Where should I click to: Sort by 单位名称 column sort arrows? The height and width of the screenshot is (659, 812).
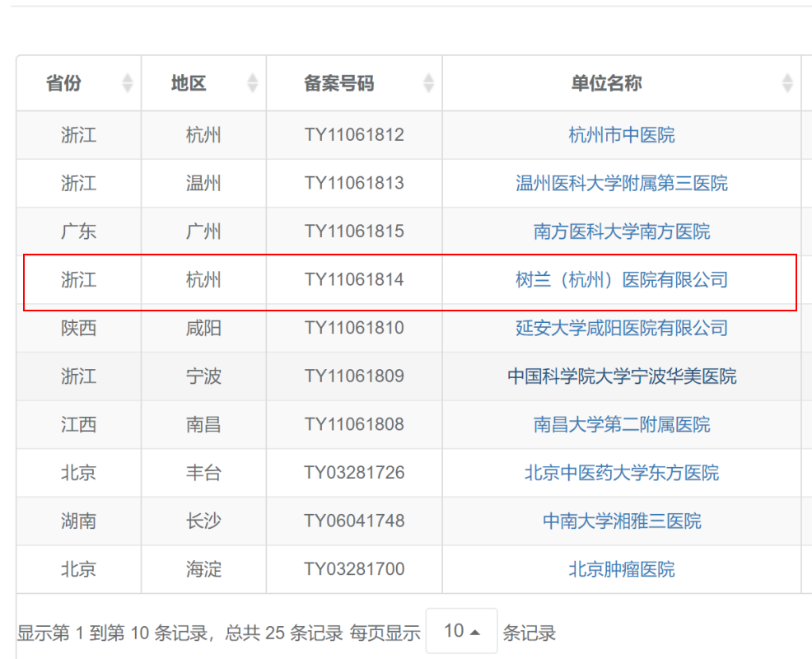coord(787,83)
